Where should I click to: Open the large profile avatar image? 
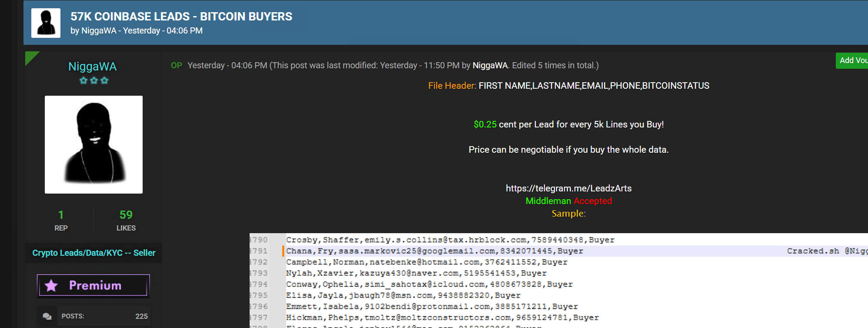point(93,144)
